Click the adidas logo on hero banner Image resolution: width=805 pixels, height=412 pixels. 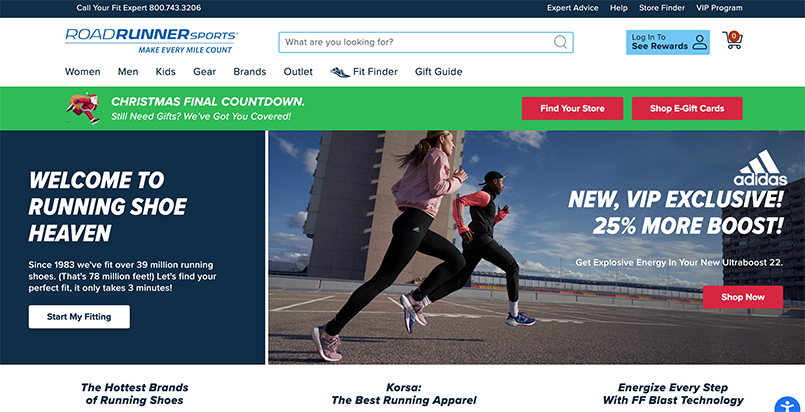point(760,168)
